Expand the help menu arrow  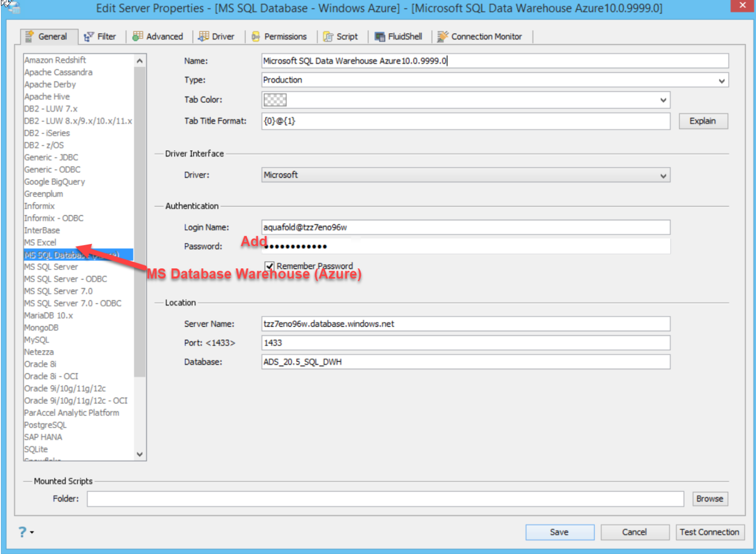[x=32, y=532]
